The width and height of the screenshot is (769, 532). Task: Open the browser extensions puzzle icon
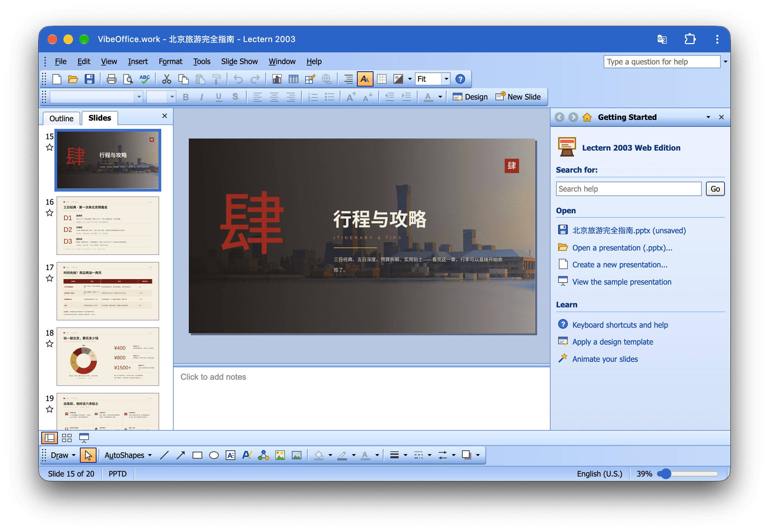(690, 39)
